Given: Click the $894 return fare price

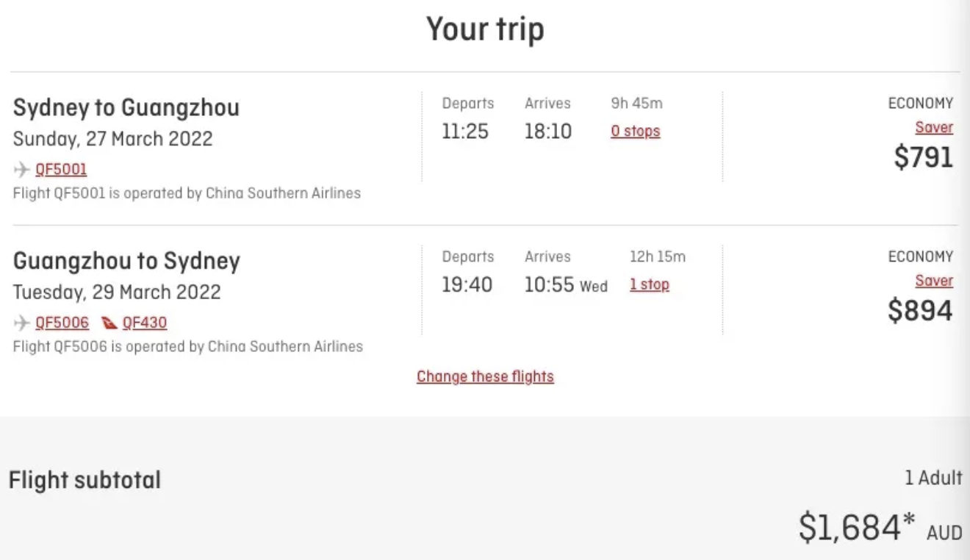Looking at the screenshot, I should [921, 310].
